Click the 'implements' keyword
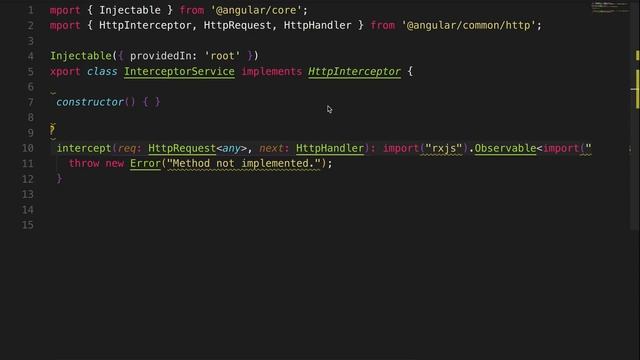 click(271, 71)
